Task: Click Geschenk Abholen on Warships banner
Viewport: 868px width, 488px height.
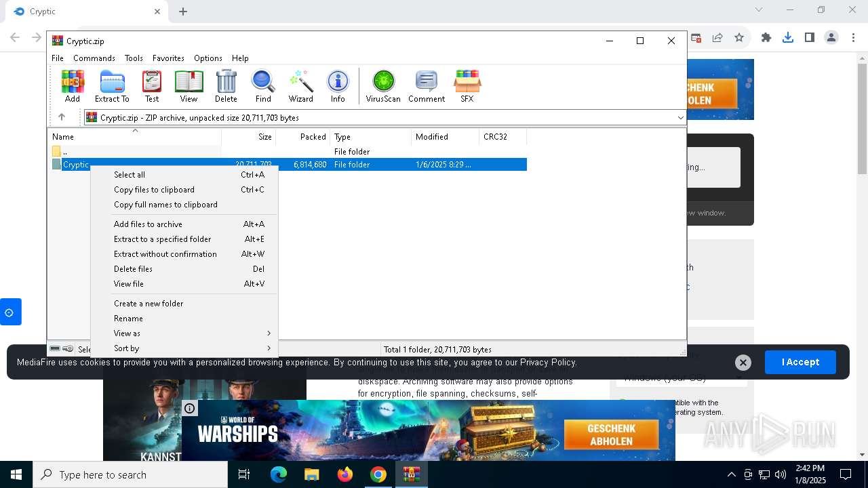Action: [611, 435]
